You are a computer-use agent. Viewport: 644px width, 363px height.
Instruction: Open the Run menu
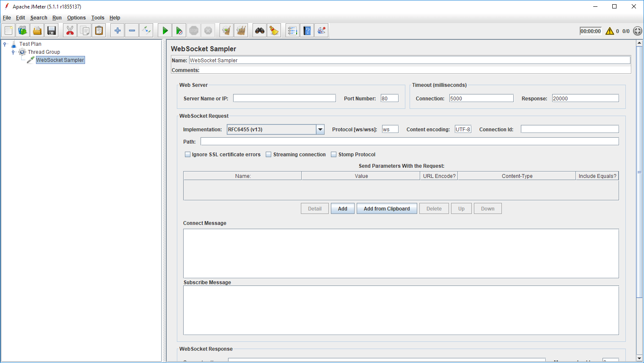[57, 18]
